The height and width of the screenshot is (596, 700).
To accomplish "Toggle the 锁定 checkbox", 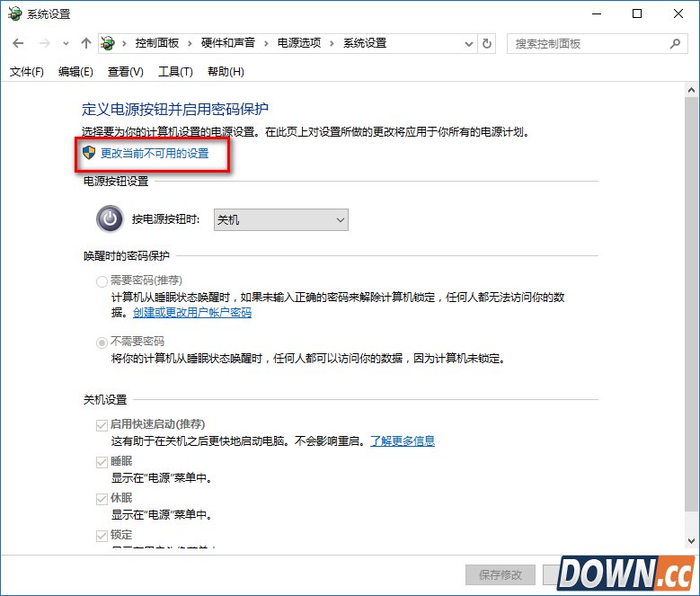I will tap(102, 535).
